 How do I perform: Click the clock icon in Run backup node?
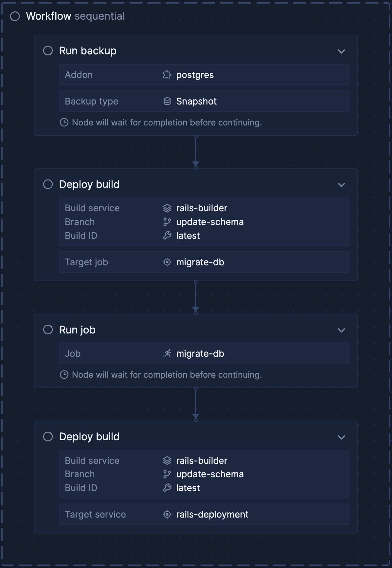click(64, 123)
